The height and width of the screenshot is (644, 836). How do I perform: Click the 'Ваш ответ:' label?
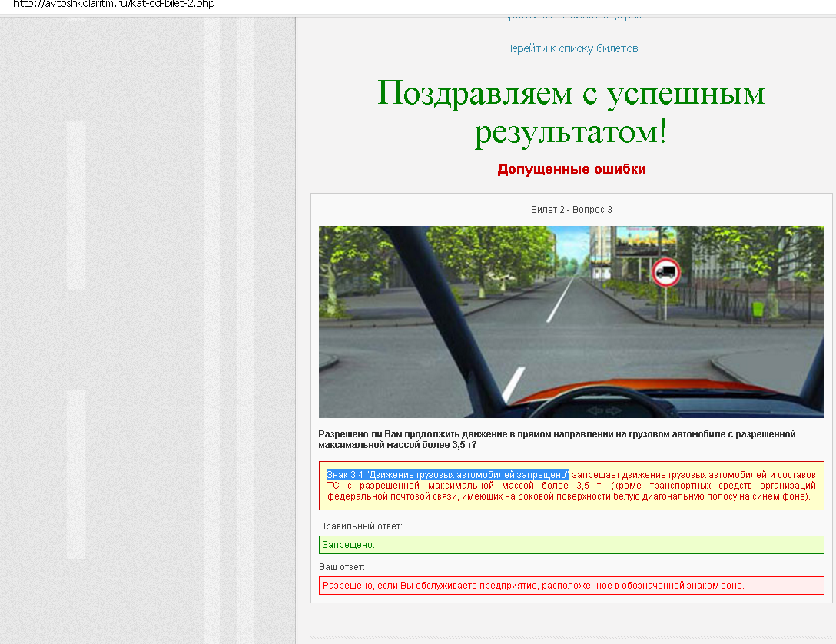coord(342,567)
